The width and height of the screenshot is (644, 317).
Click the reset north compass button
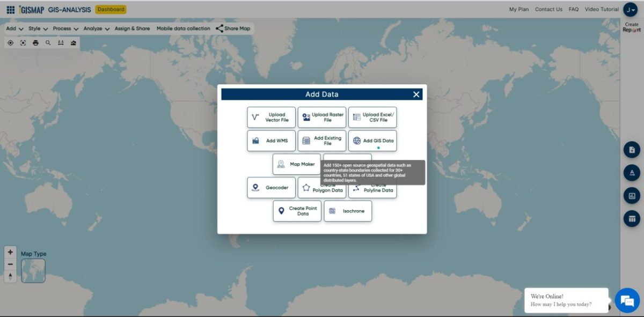pos(10,276)
